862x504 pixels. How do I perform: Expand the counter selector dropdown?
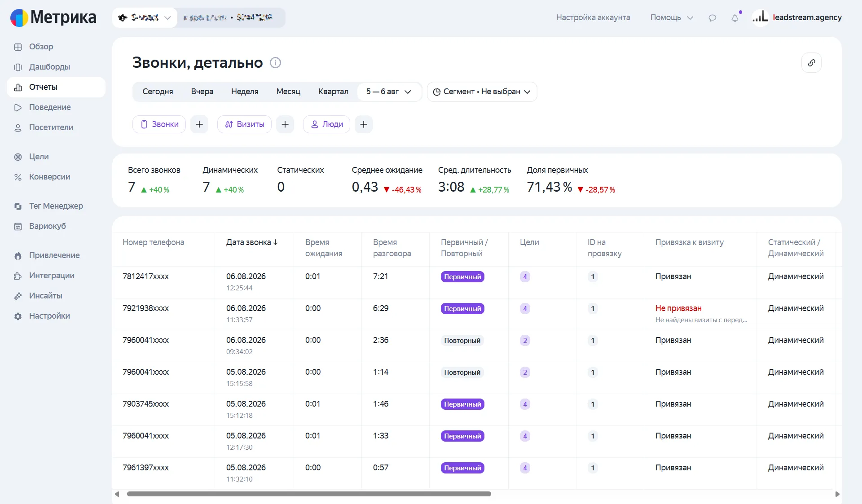(145, 18)
